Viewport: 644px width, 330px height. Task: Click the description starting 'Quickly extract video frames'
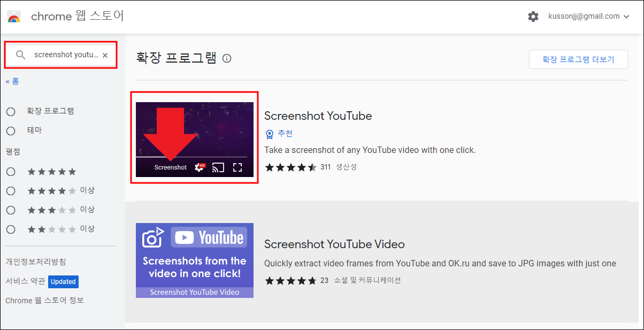[440, 264]
